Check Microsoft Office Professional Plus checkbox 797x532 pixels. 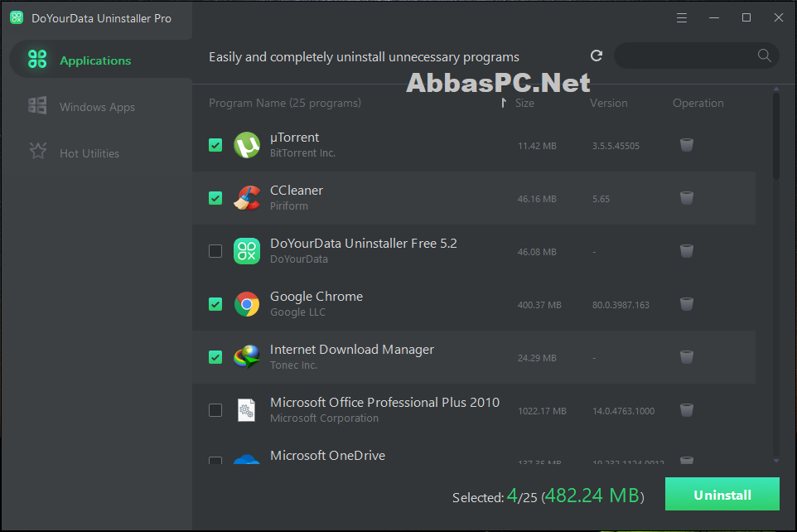point(215,410)
